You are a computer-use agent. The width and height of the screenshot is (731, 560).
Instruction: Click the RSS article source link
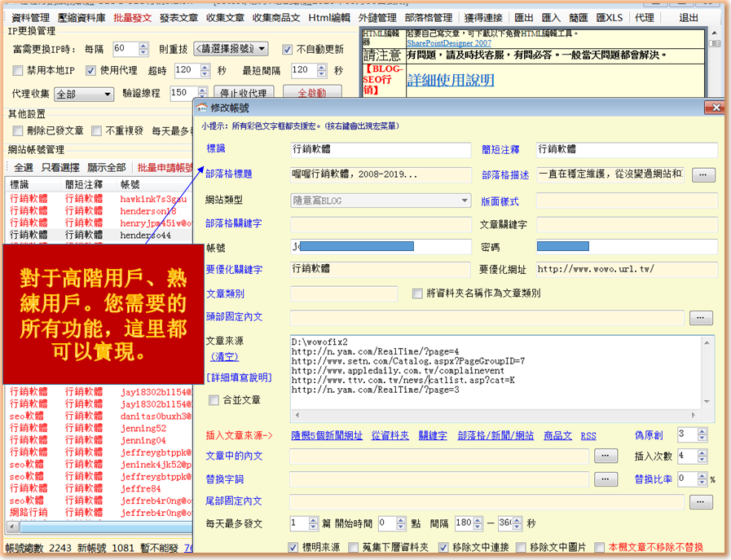[588, 436]
